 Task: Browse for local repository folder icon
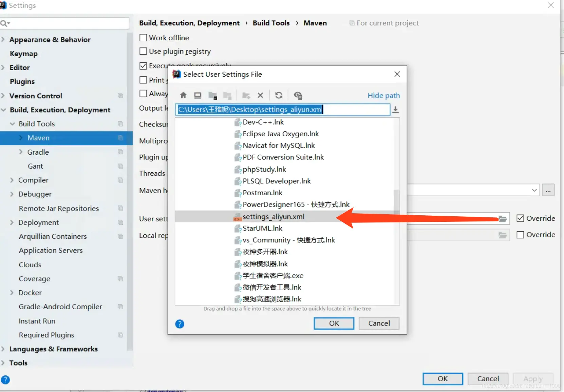[x=503, y=235]
